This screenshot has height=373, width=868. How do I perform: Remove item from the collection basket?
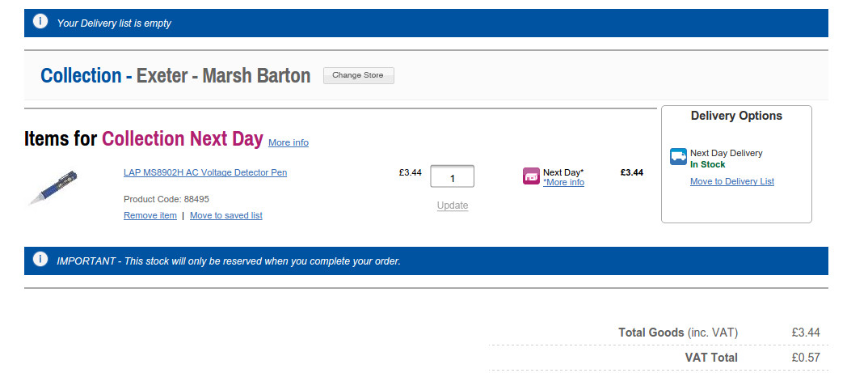click(150, 215)
